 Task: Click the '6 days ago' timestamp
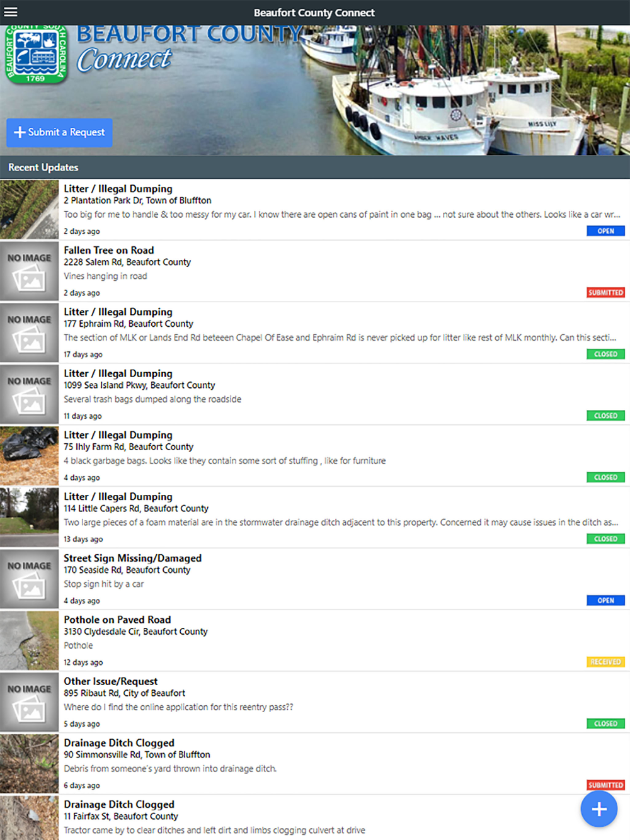click(82, 785)
